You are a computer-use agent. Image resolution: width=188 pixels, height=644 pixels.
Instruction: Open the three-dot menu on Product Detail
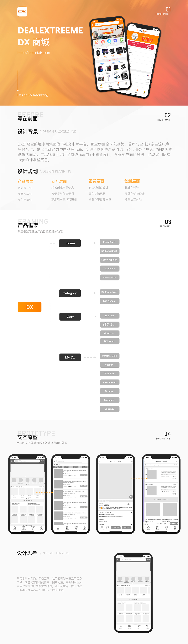coord(131,461)
